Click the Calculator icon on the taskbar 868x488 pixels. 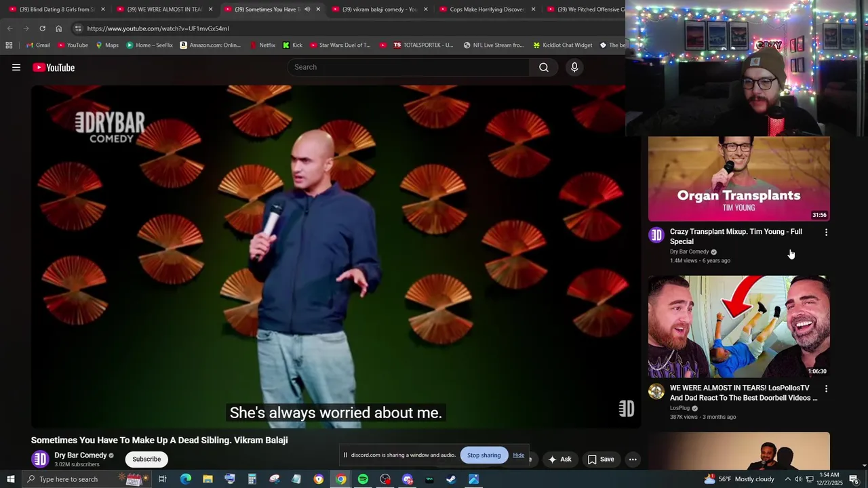pos(252,479)
